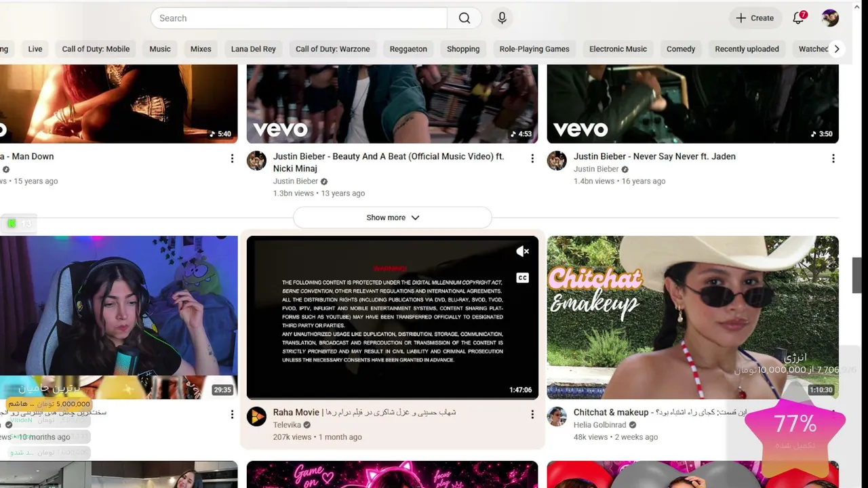Click the Create button
868x488 pixels.
pos(755,18)
